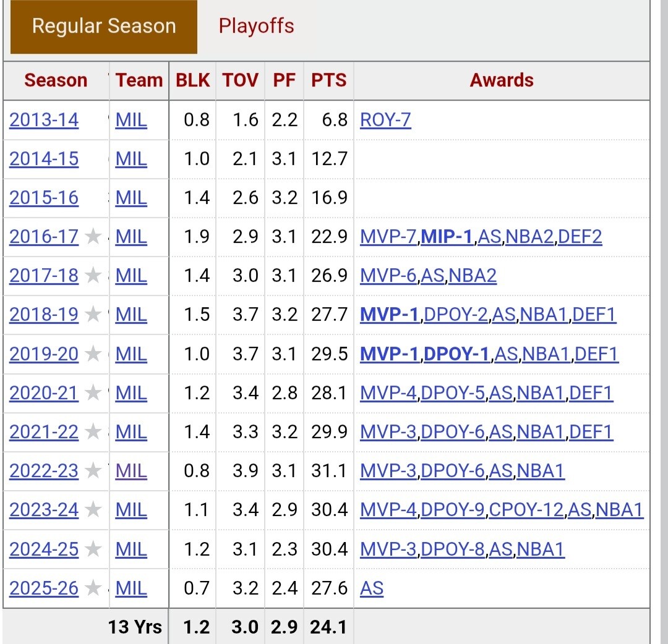Click the star icon beside 2016-17

[x=93, y=236]
